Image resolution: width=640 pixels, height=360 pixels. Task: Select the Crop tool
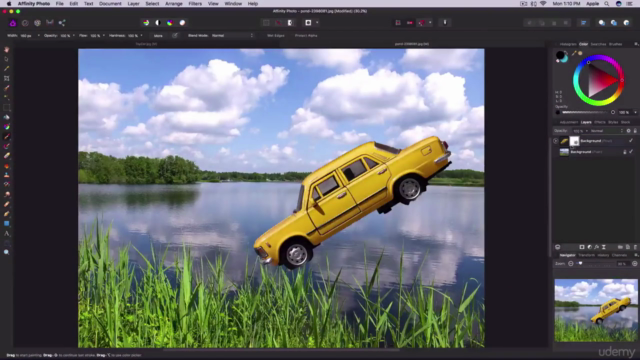[x=7, y=78]
